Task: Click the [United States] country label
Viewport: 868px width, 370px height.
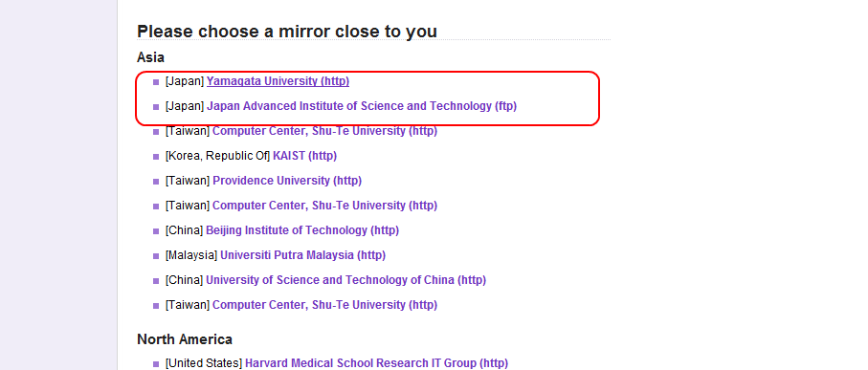Action: pyautogui.click(x=204, y=363)
